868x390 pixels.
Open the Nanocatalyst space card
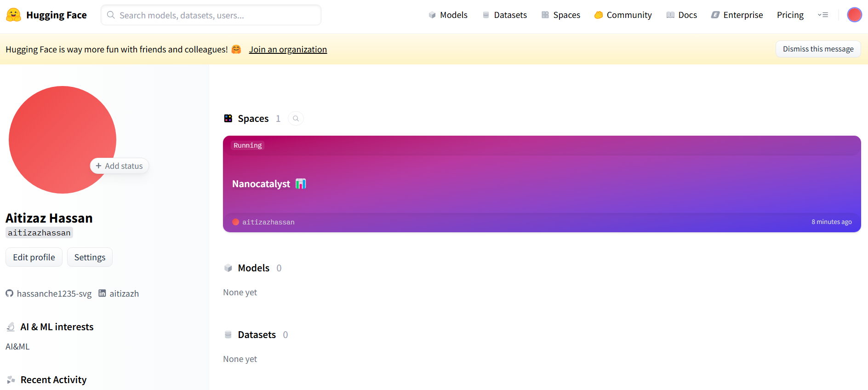tap(542, 184)
